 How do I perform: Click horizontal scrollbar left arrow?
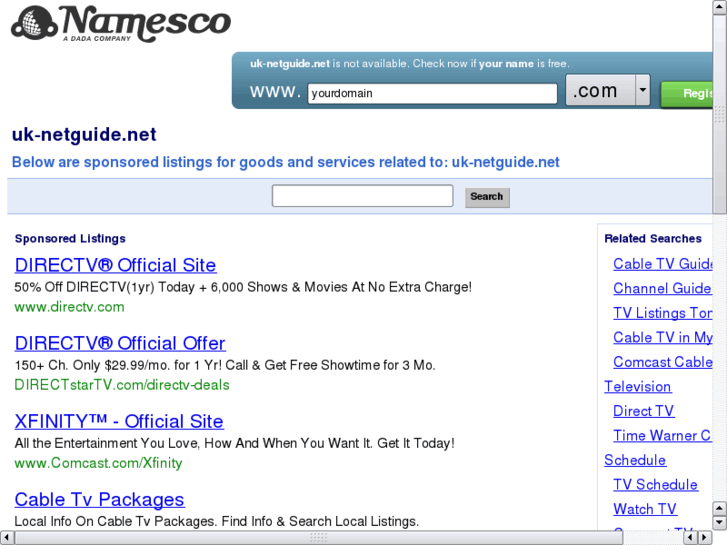6,538
